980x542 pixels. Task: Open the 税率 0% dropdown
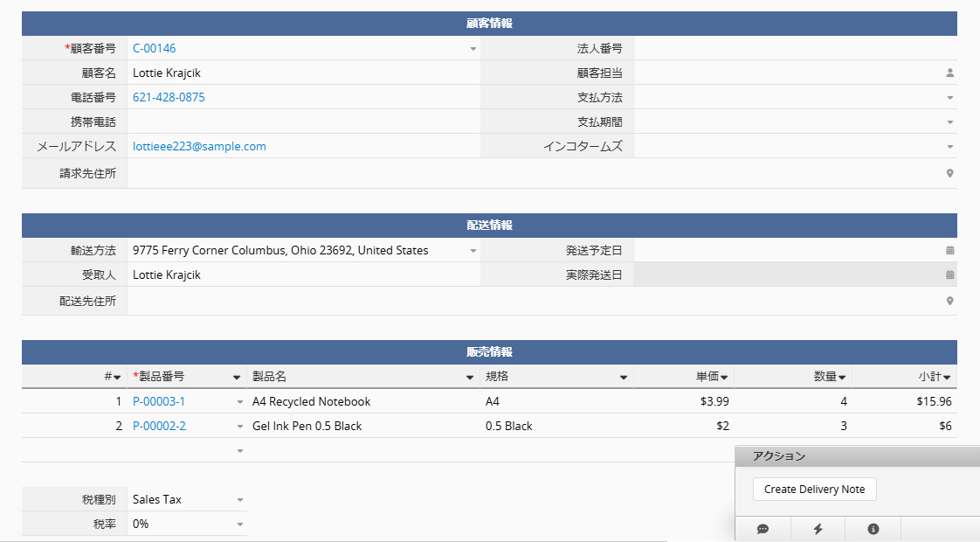click(x=240, y=525)
